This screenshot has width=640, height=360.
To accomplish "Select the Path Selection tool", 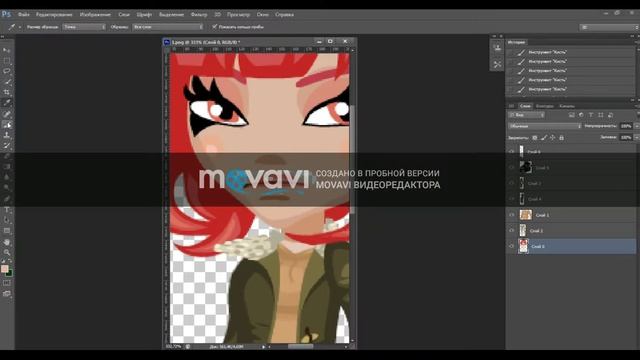I will (x=7, y=220).
